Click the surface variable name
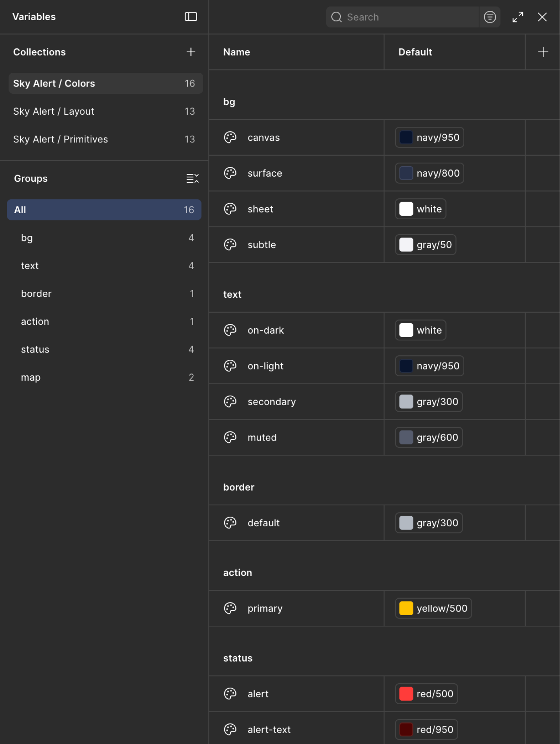This screenshot has height=744, width=560. (265, 173)
